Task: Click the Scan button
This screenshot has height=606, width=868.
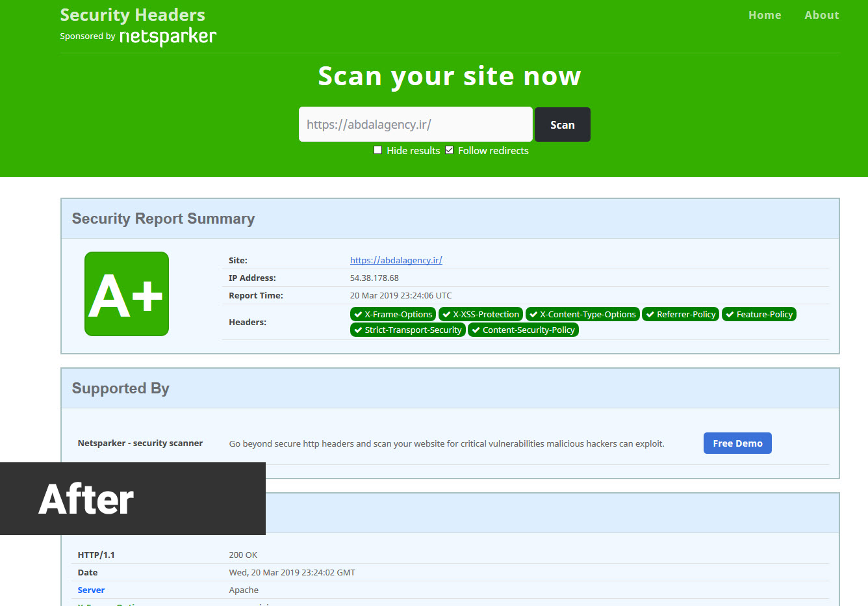Action: 563,125
